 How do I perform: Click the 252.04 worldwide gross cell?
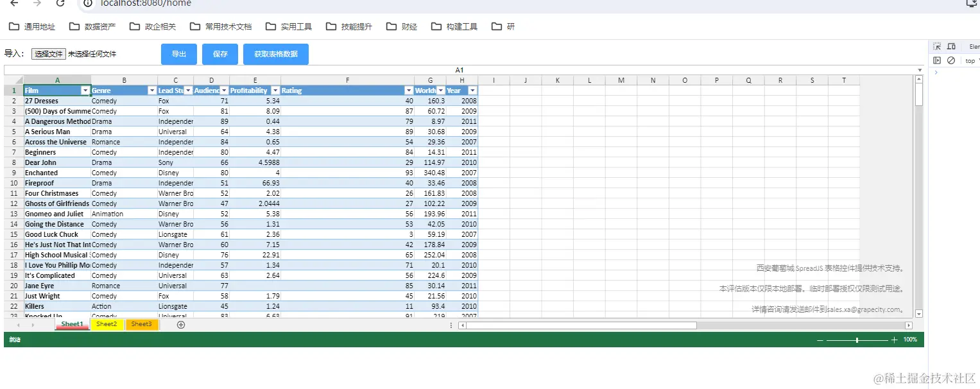pos(431,255)
